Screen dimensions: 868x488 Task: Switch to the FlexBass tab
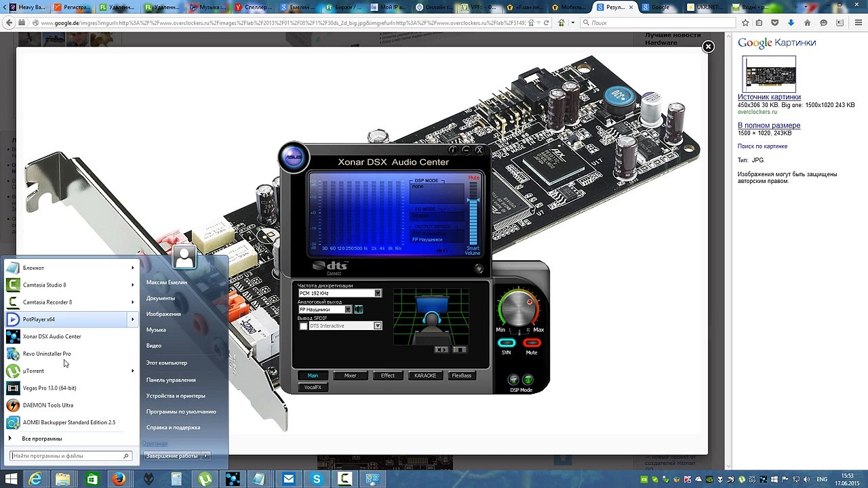(462, 375)
